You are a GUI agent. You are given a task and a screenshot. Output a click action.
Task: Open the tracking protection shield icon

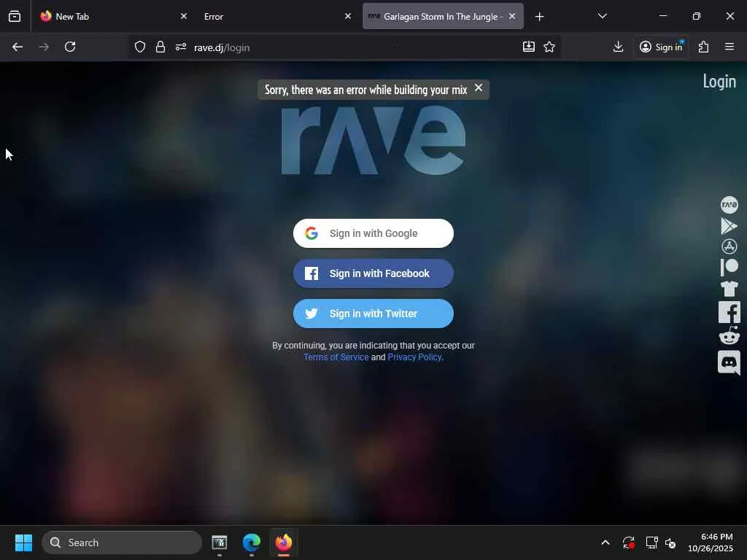139,47
